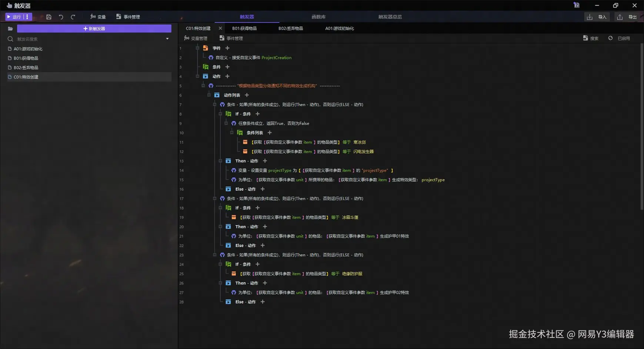This screenshot has height=349, width=644.
Task: Open the help icon in the title bar
Action: pyautogui.click(x=577, y=5)
